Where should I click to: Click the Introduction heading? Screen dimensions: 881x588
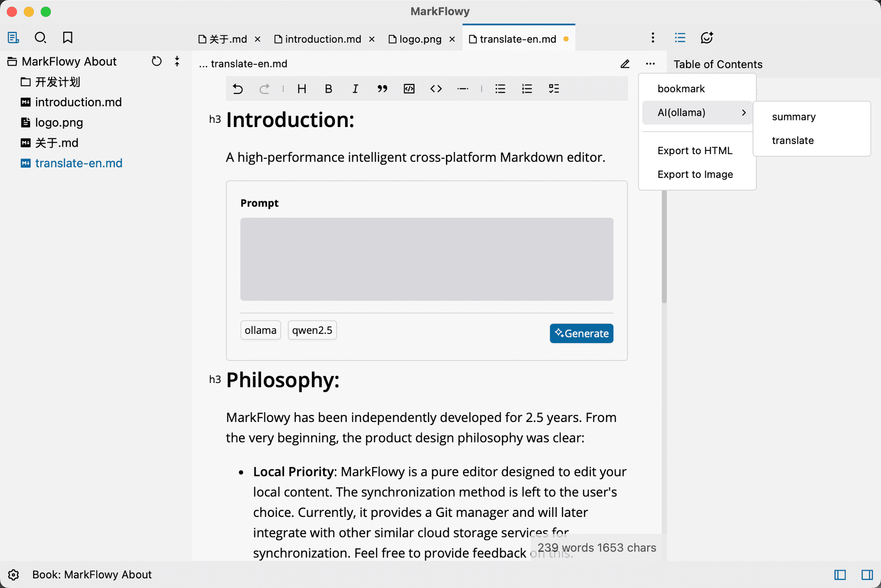click(290, 120)
